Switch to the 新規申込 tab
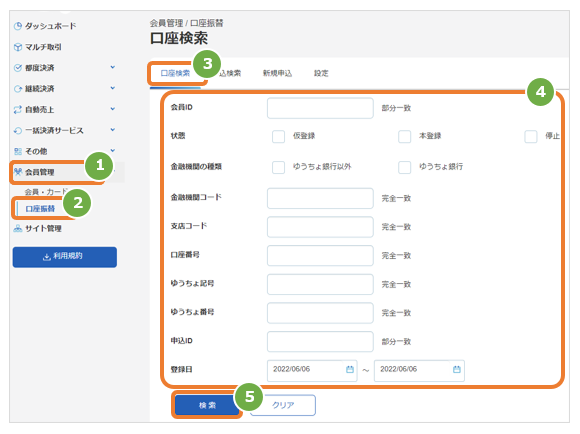Image resolution: width=580 pixels, height=434 pixels. click(x=277, y=73)
